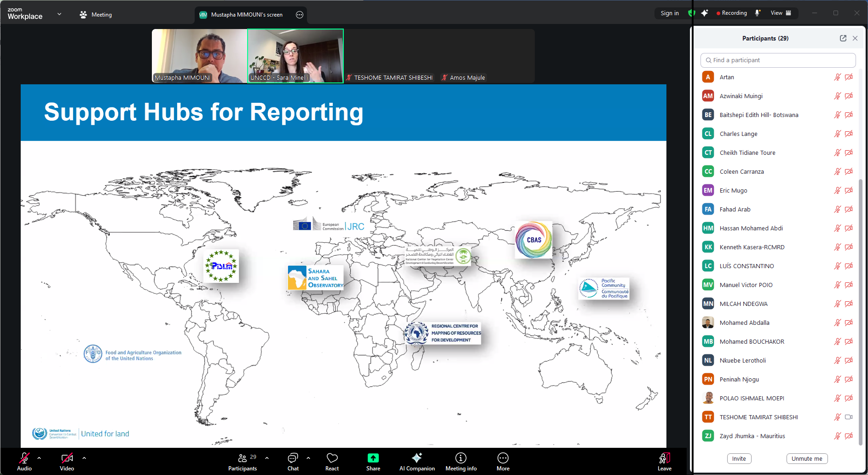The height and width of the screenshot is (475, 868).
Task: Expand the Workplace dropdown arrow
Action: (x=59, y=14)
